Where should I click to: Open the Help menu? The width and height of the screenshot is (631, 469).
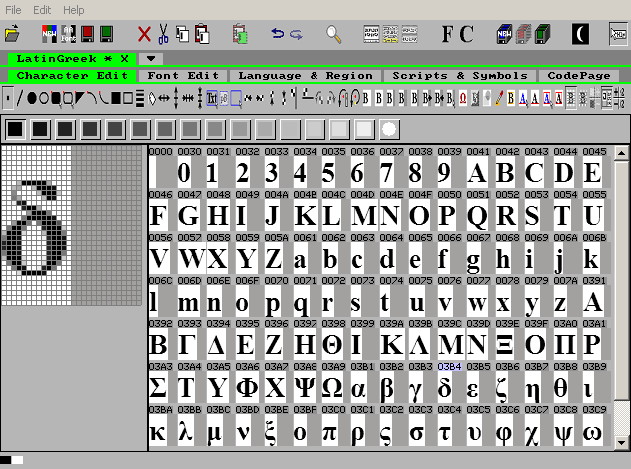(74, 10)
